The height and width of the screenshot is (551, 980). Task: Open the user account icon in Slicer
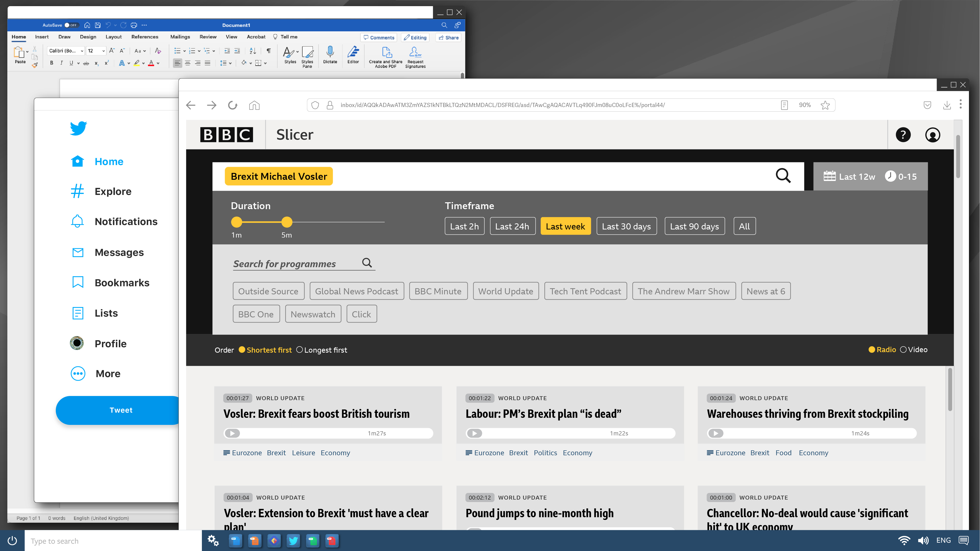click(x=932, y=135)
